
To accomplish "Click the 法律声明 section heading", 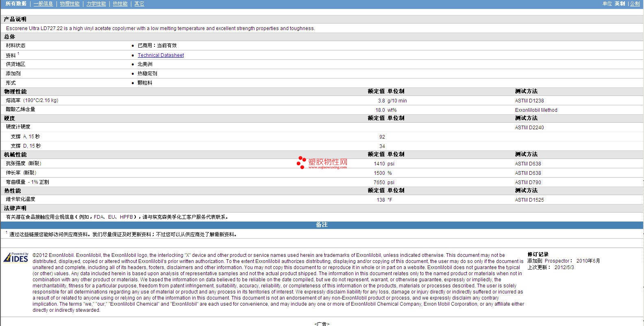I will (15, 208).
